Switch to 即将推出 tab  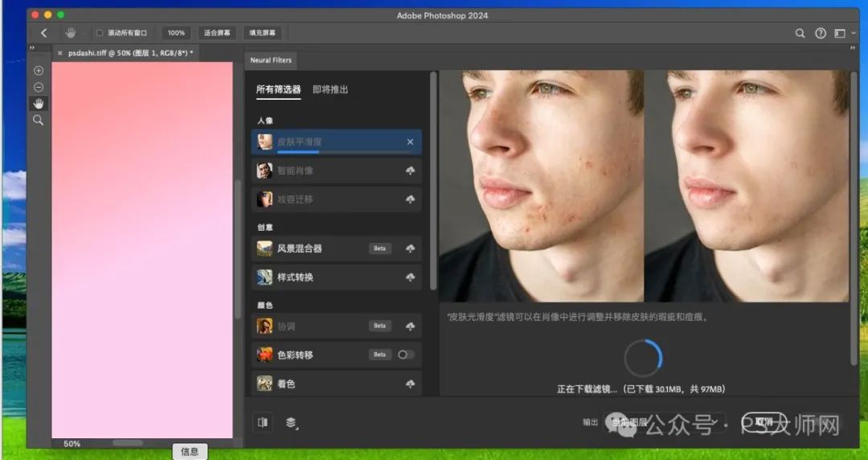pyautogui.click(x=330, y=89)
